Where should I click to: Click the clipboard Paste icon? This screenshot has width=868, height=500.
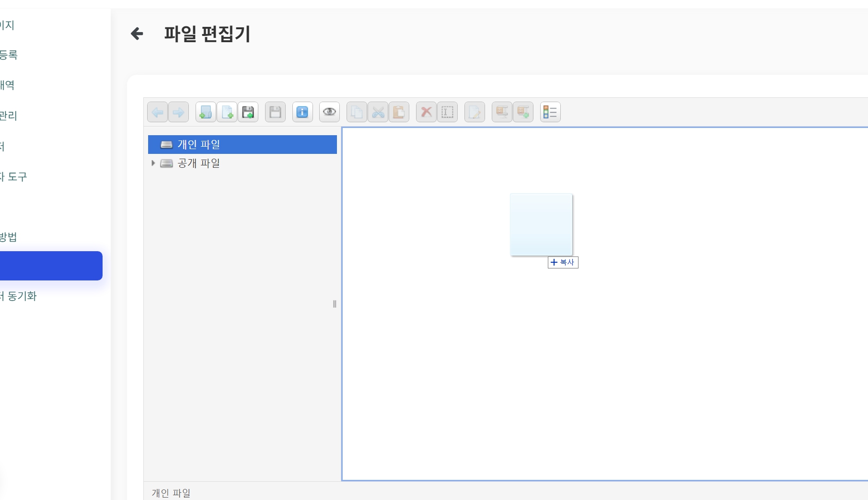[399, 112]
